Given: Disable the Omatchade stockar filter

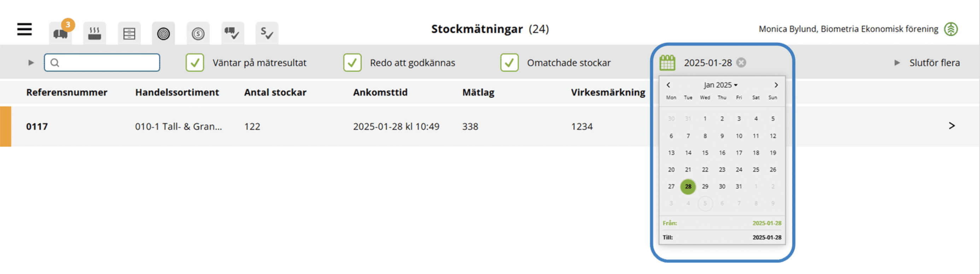Looking at the screenshot, I should [x=509, y=62].
